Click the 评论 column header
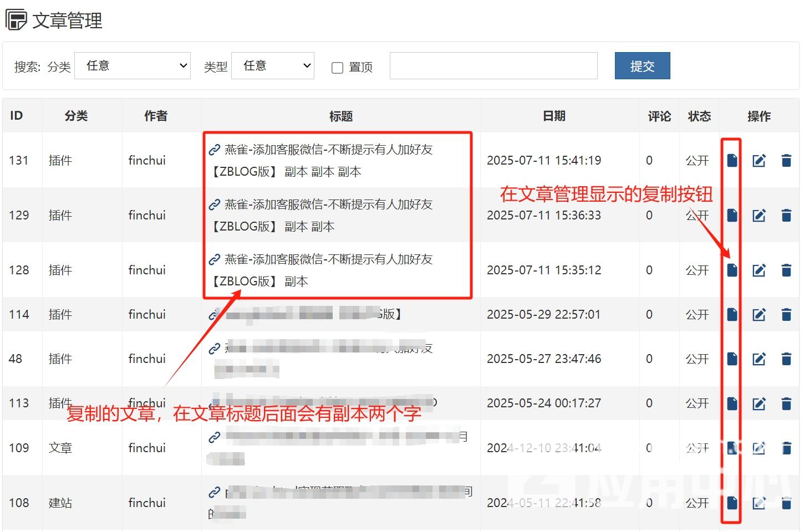The height and width of the screenshot is (532, 804). coord(659,116)
